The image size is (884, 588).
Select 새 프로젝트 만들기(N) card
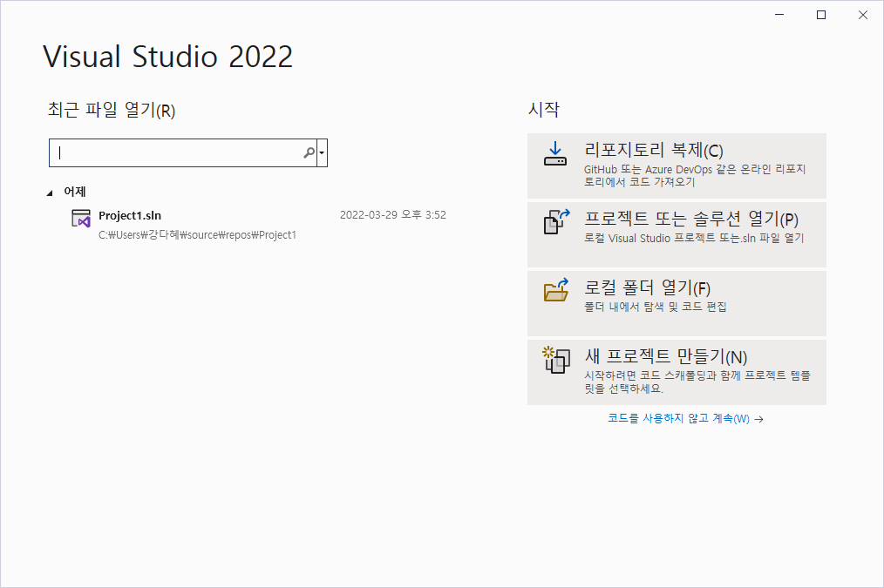[677, 372]
